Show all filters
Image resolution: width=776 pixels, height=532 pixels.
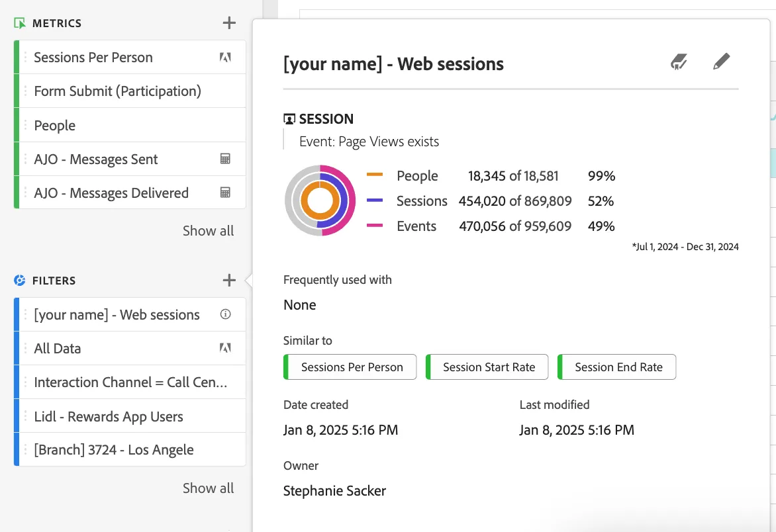(209, 488)
